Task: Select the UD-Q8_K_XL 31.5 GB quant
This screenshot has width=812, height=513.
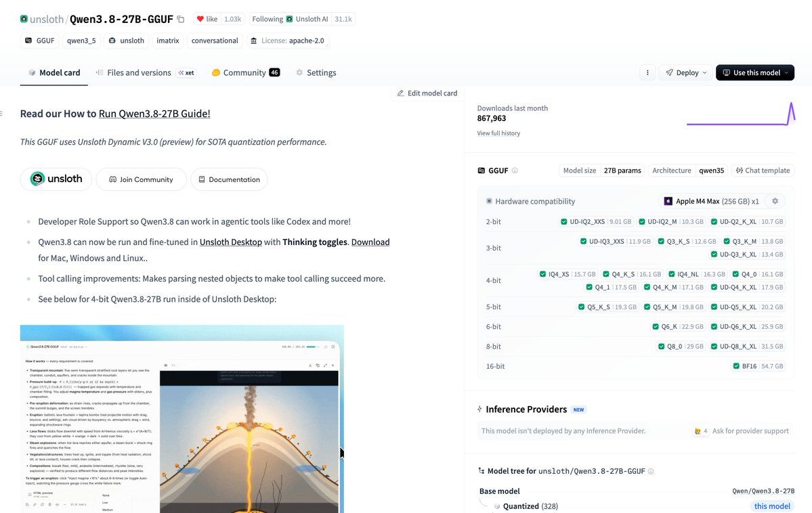Action: [747, 347]
